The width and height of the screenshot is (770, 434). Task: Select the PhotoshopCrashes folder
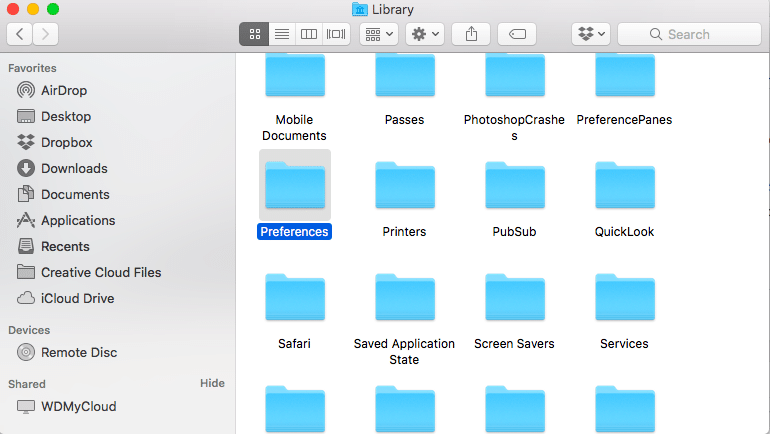click(x=515, y=76)
